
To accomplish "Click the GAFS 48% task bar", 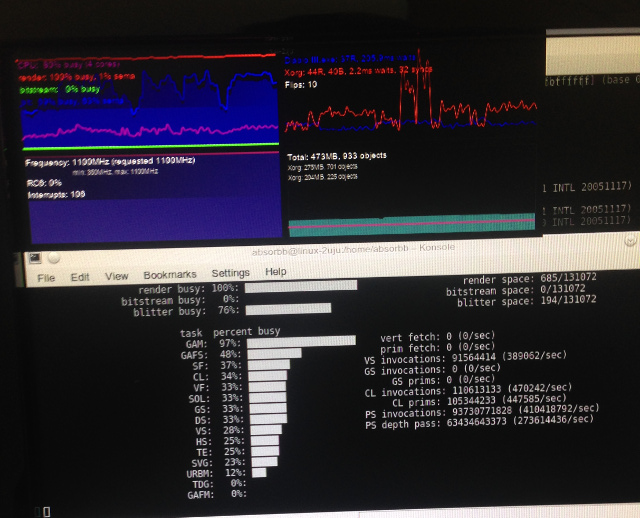I will [x=274, y=353].
